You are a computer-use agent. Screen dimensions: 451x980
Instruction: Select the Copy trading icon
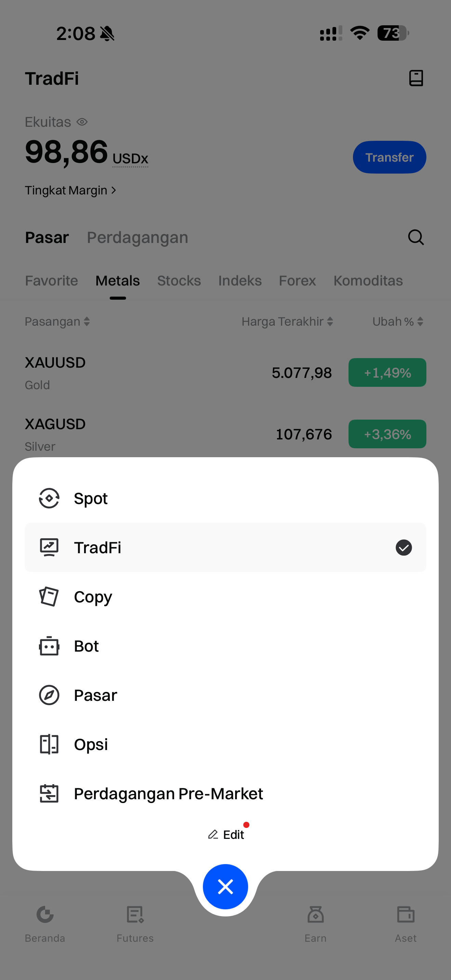coord(49,597)
